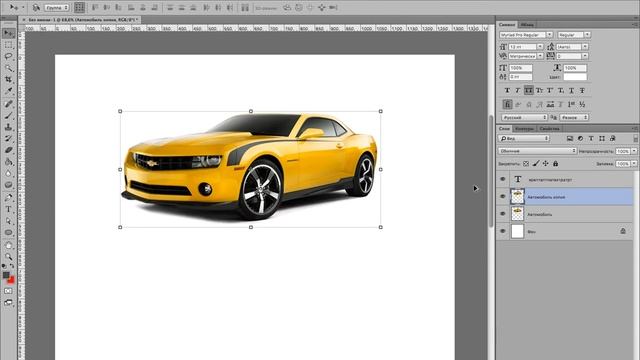Toggle Faux Italic in Character panel

coord(518,90)
